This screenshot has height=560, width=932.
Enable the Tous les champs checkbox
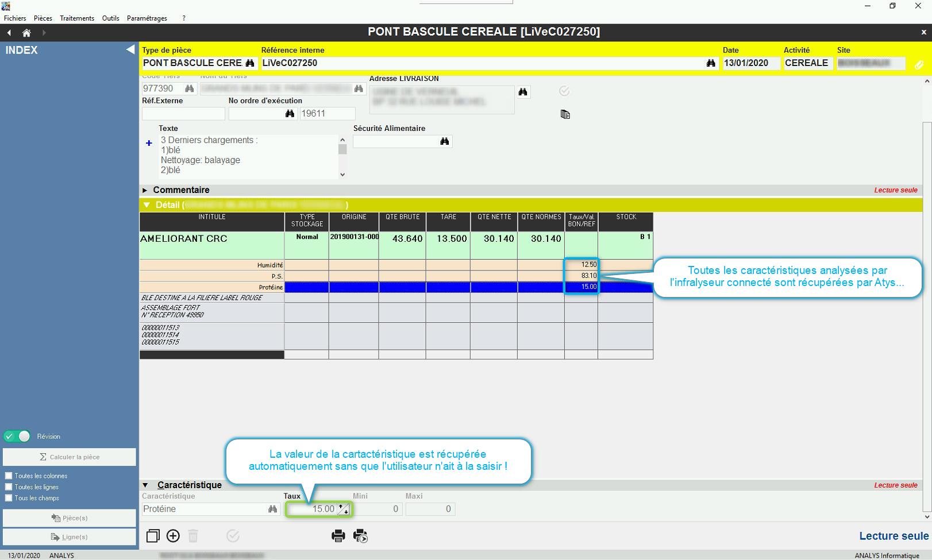9,498
